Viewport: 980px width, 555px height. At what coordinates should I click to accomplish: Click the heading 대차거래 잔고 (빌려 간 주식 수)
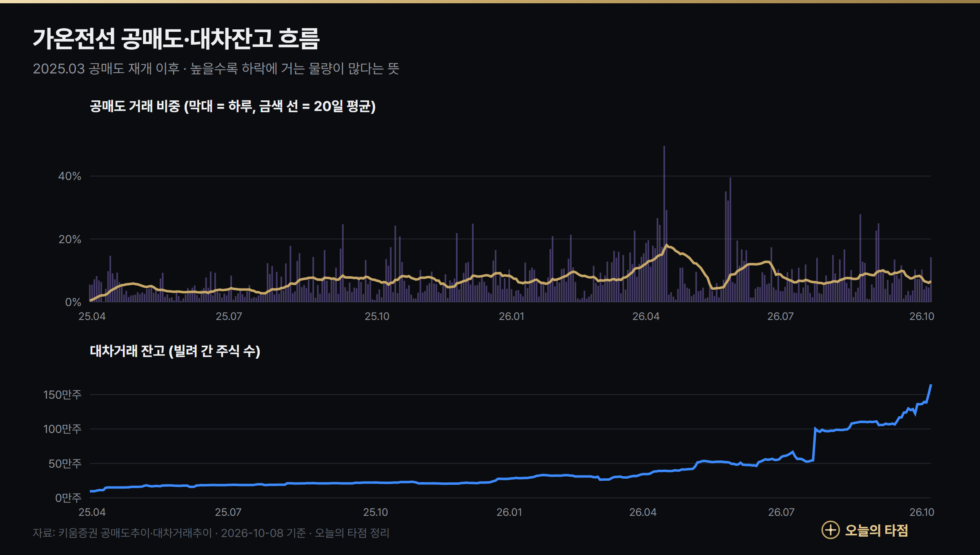point(175,351)
